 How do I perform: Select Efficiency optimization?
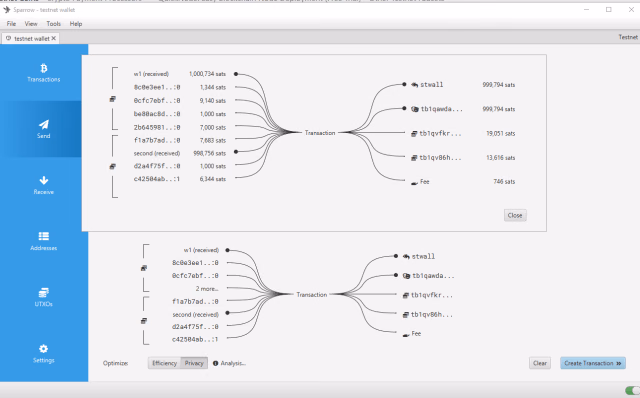pos(164,363)
